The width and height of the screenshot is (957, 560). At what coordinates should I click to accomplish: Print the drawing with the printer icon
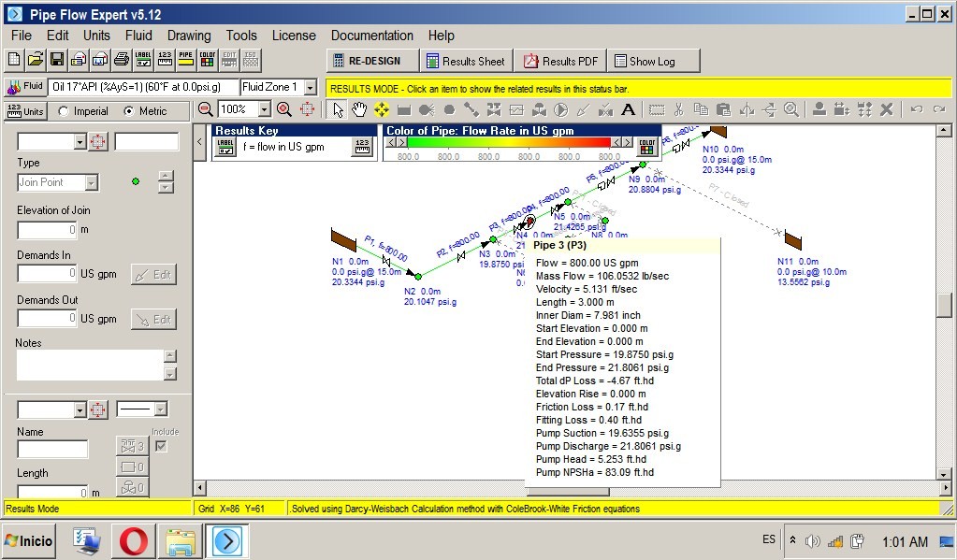(x=122, y=59)
